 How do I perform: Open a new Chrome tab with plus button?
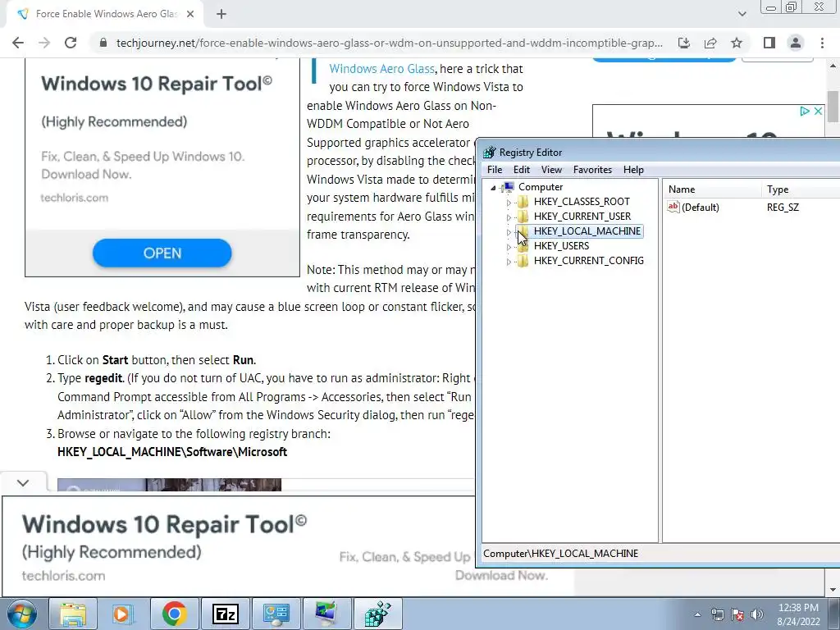pos(221,15)
